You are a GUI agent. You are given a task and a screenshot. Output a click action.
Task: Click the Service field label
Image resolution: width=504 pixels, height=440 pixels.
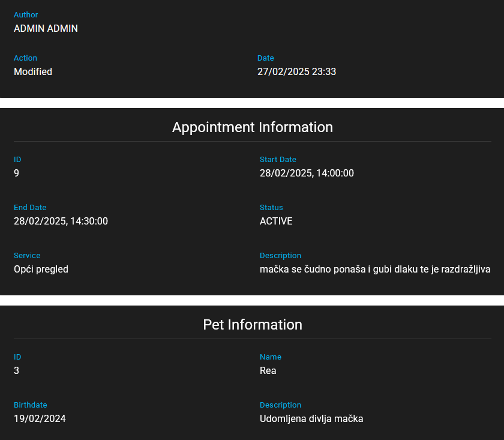point(27,255)
